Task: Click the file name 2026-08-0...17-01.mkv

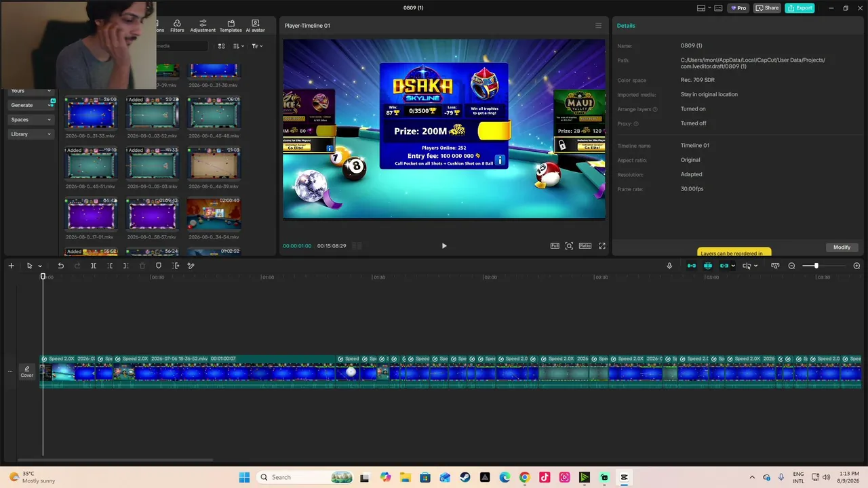Action: click(x=91, y=237)
